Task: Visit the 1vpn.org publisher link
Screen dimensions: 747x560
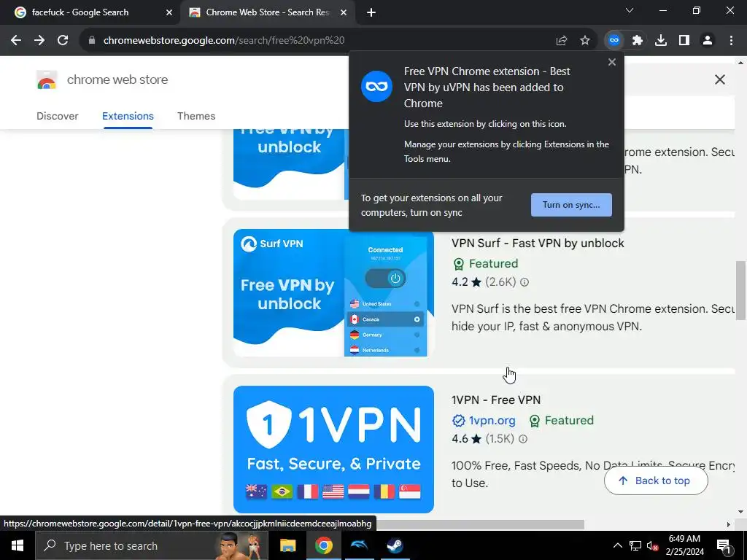Action: coord(492,421)
